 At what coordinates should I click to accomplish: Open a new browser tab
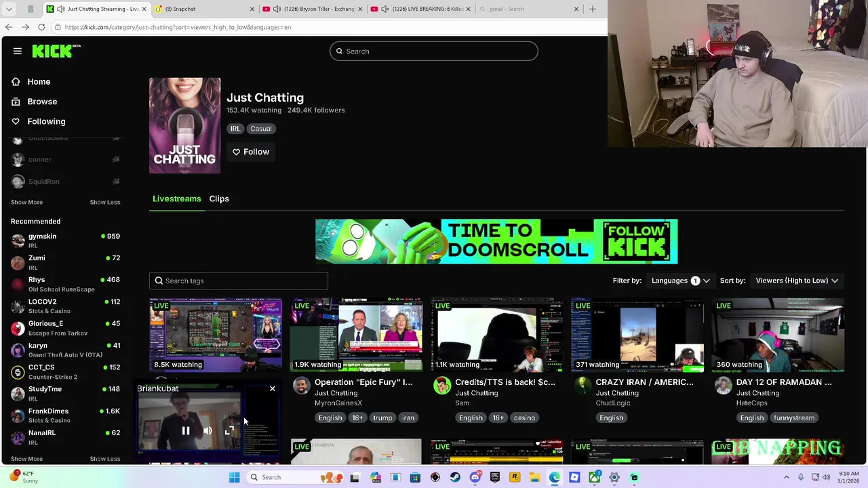593,9
